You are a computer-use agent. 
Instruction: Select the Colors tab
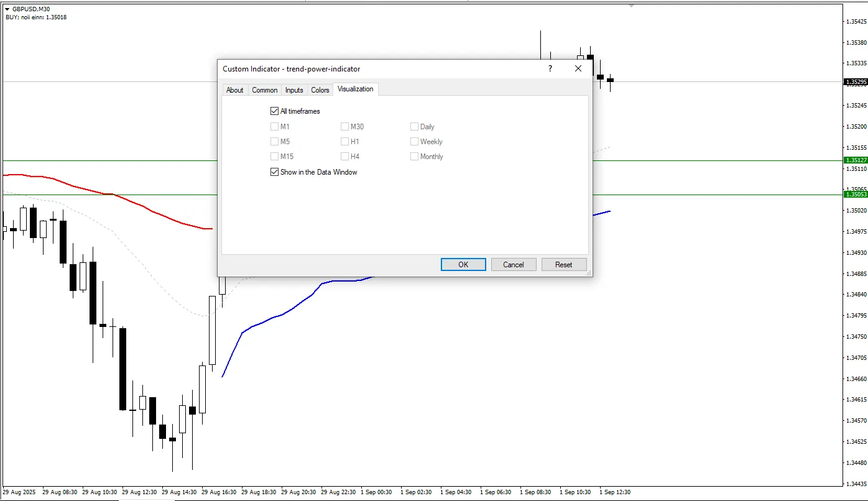[x=320, y=90]
